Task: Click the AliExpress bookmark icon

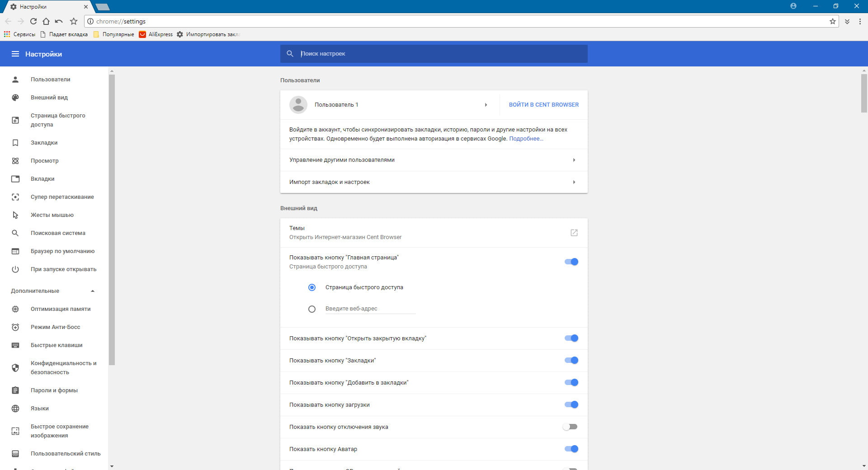Action: click(x=142, y=34)
